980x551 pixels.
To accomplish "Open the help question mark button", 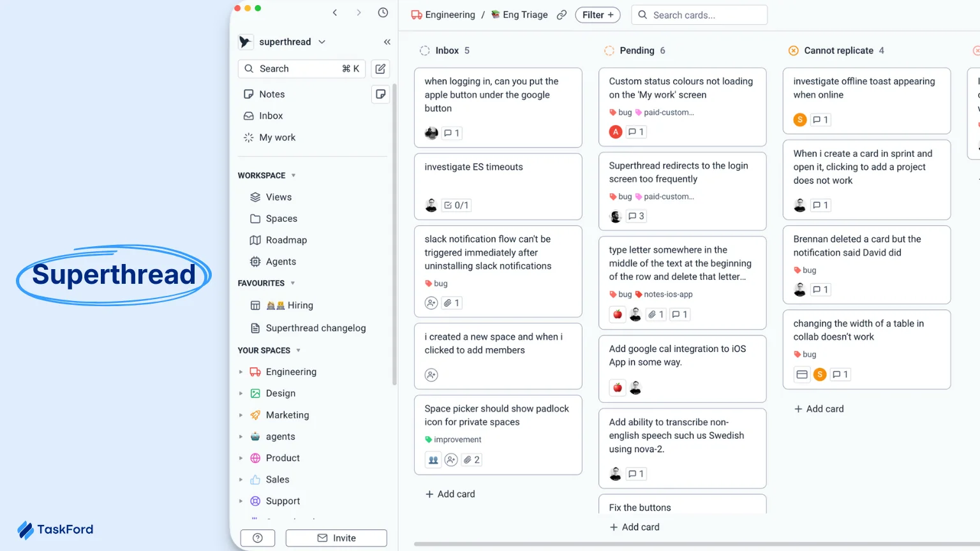I will tap(258, 538).
